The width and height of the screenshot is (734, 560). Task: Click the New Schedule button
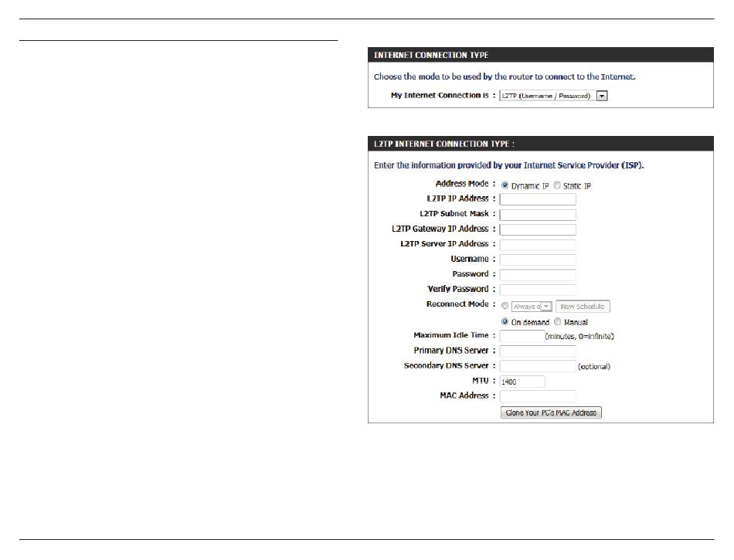(583, 307)
